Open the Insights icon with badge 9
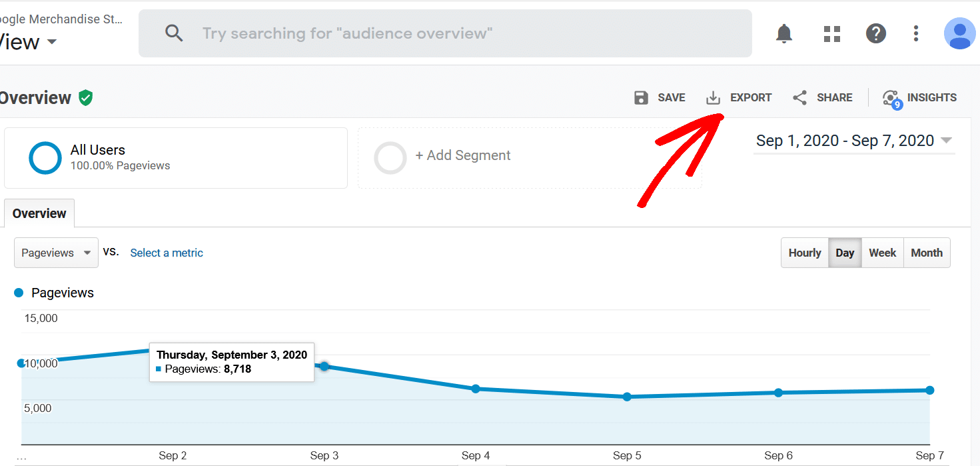The height and width of the screenshot is (466, 980). pyautogui.click(x=891, y=99)
